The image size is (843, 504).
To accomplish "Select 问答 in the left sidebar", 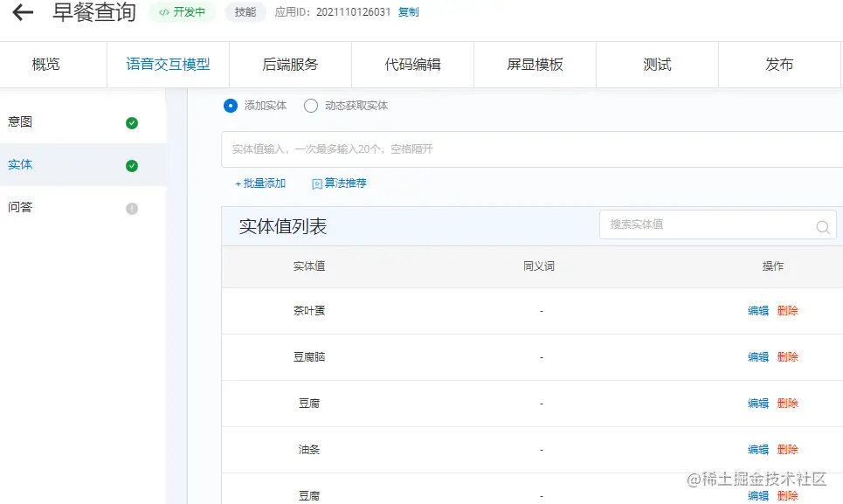I will (83, 207).
